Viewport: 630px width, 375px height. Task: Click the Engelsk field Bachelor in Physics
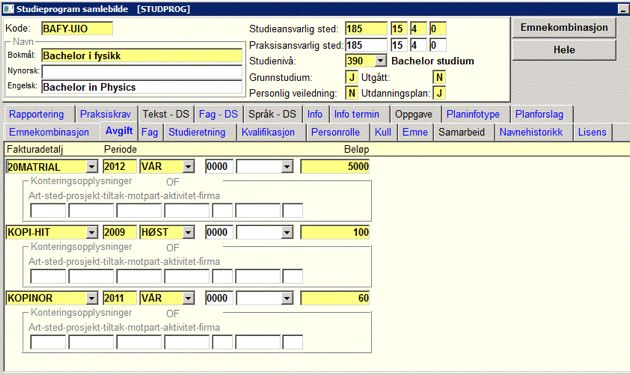(142, 87)
